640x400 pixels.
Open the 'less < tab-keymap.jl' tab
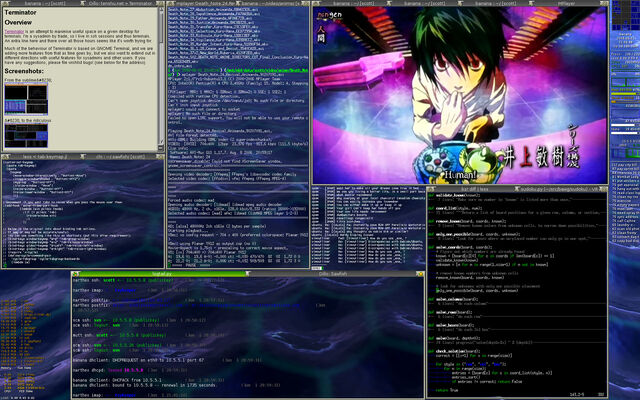pos(44,157)
